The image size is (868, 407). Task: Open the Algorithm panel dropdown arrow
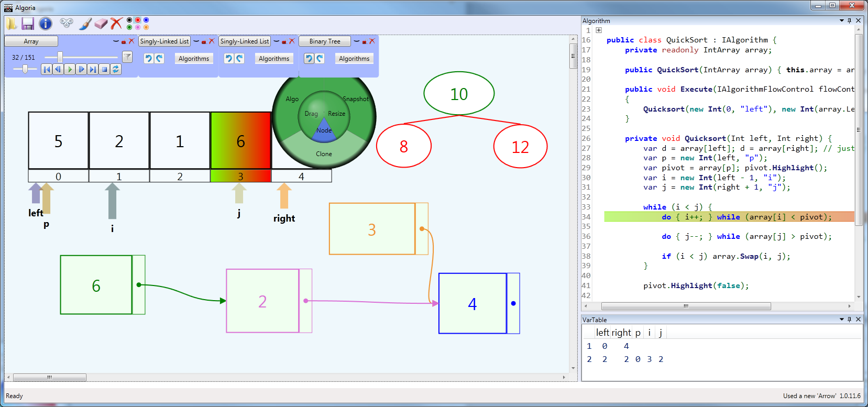point(841,21)
